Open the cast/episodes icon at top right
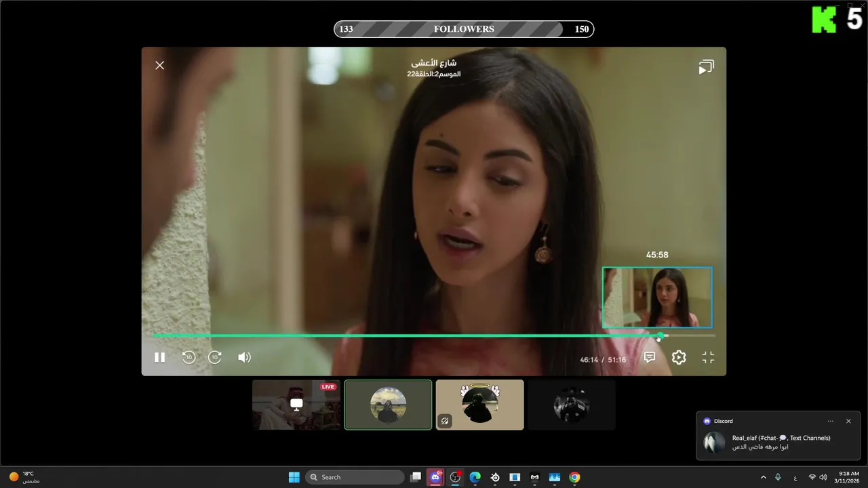 tap(707, 67)
